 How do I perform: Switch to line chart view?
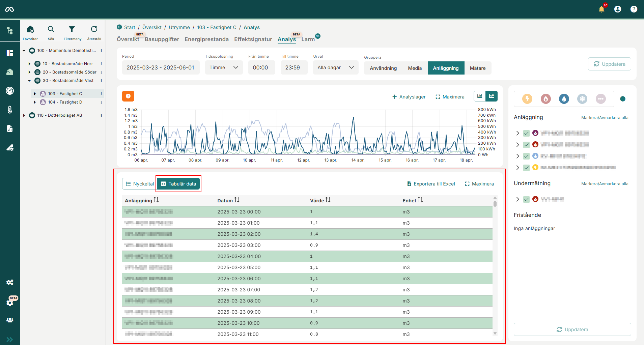492,96
